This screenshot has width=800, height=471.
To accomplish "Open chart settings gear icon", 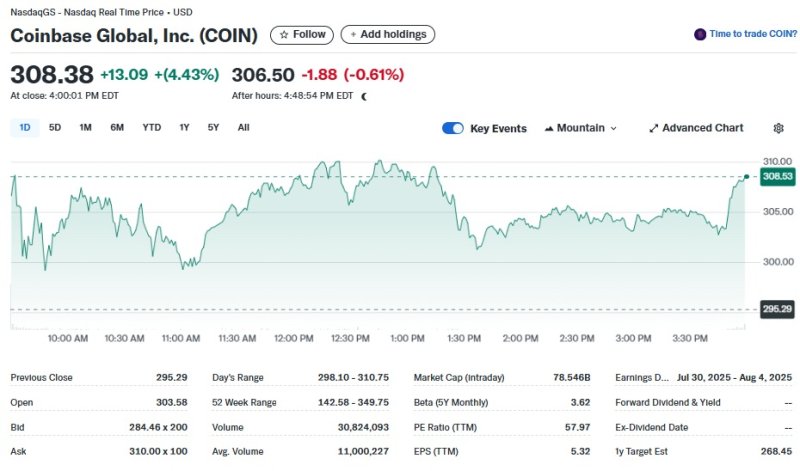I will click(779, 128).
